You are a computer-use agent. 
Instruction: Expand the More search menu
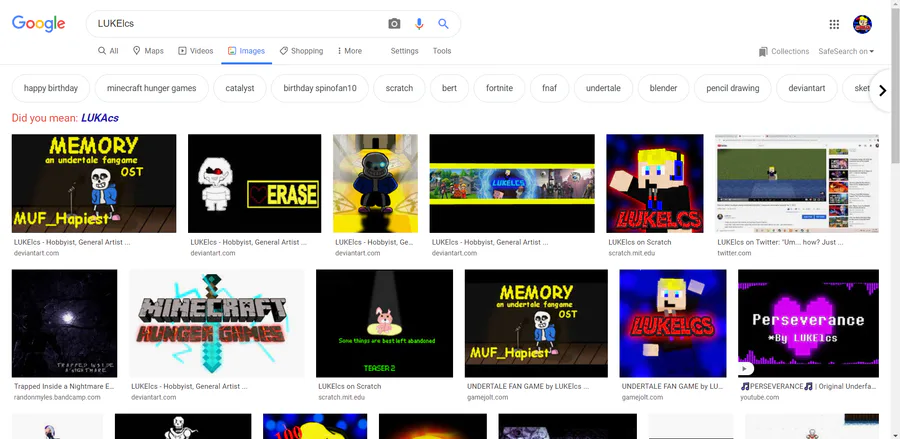(x=350, y=51)
